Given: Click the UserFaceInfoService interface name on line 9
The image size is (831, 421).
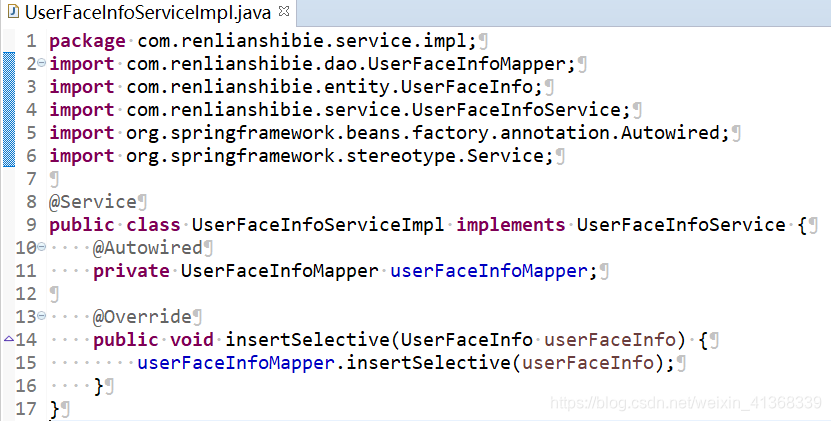Looking at the screenshot, I should pyautogui.click(x=681, y=225).
